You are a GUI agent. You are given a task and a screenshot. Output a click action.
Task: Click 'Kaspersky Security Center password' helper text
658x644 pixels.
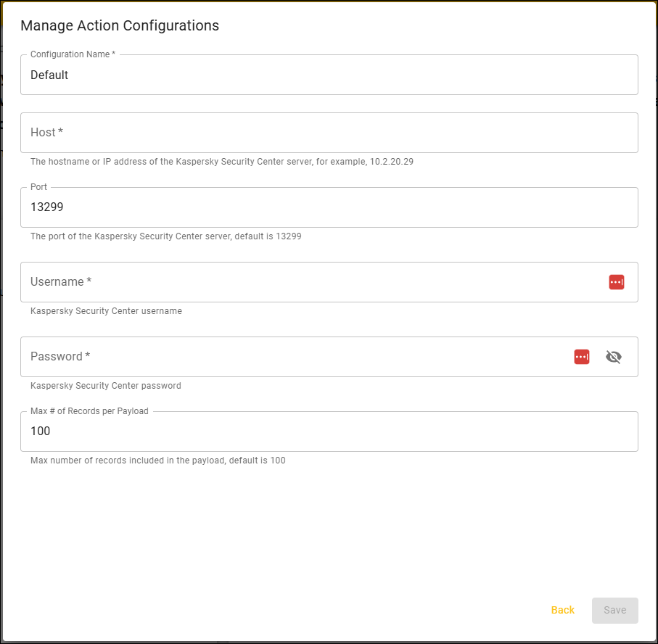[x=106, y=386]
